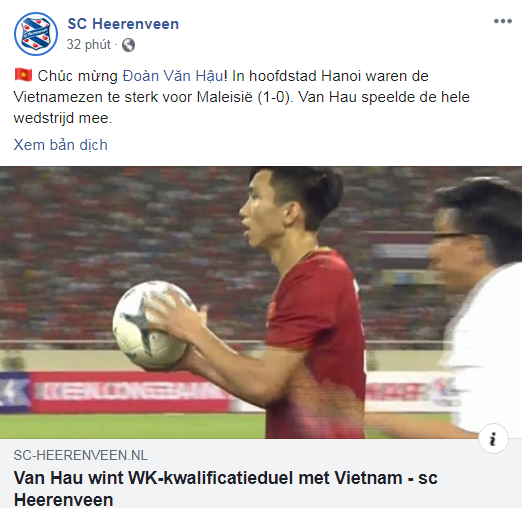Open the three-dot post options menu
Image resolution: width=522 pixels, height=508 pixels.
(503, 21)
